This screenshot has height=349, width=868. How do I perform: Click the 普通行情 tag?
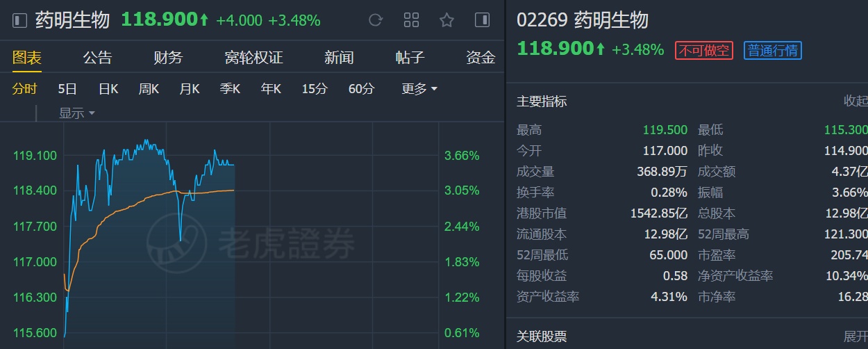tap(773, 51)
